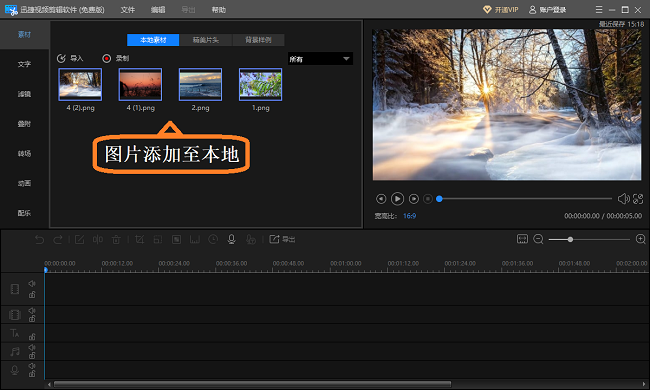Screen dimensions: 650x390
Task: Select the split clip tool icon
Action: 98,240
